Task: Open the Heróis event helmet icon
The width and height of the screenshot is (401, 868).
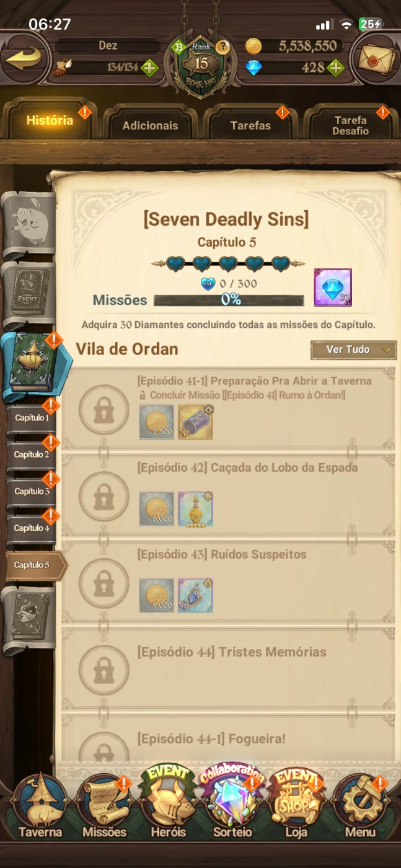Action: (x=169, y=803)
